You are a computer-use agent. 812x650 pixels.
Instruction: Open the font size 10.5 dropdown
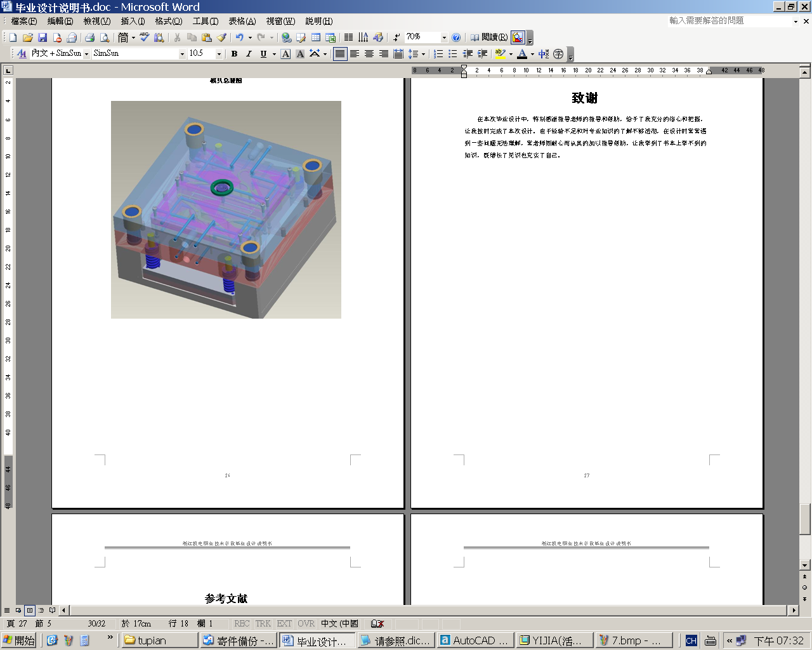[219, 54]
